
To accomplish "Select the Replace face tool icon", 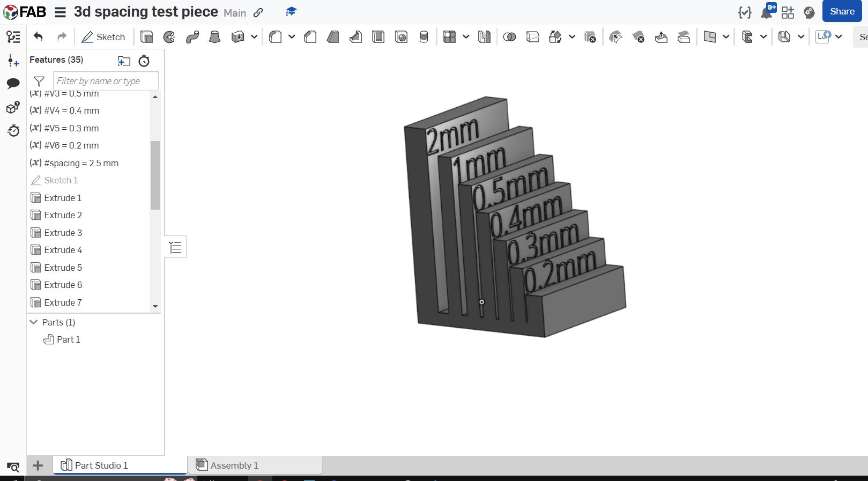I will [x=684, y=37].
